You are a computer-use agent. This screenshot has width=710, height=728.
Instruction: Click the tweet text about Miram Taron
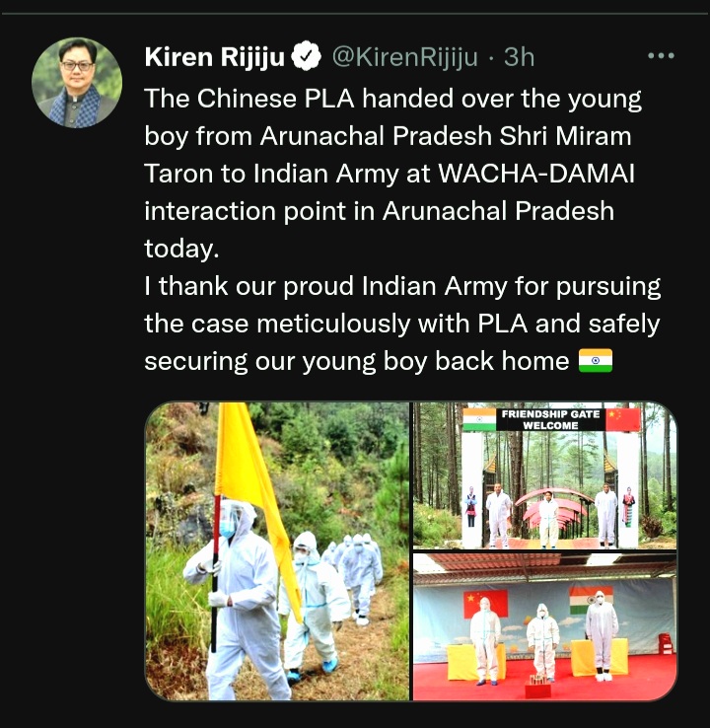click(402, 230)
